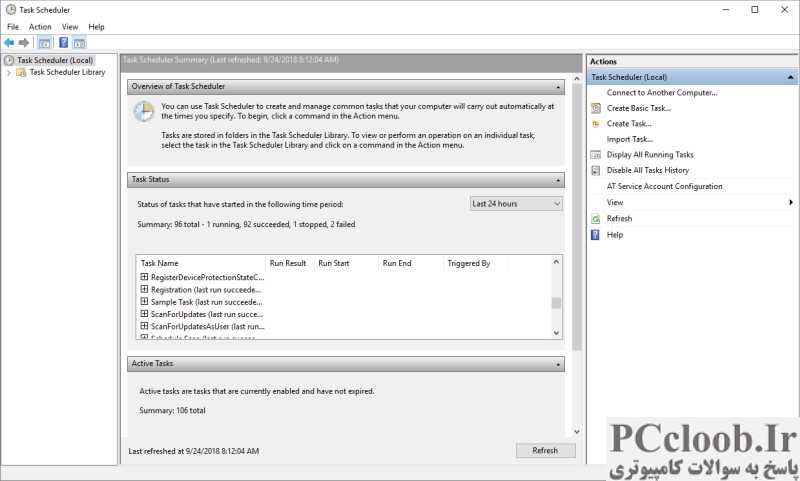The image size is (800, 481).
Task: Open the View menu
Action: (70, 27)
